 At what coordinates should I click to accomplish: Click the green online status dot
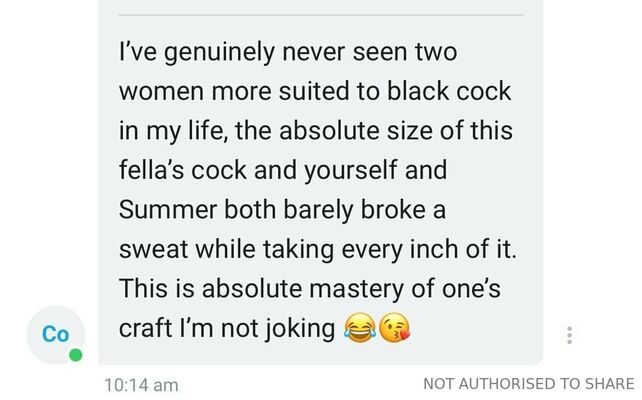pos(75,355)
